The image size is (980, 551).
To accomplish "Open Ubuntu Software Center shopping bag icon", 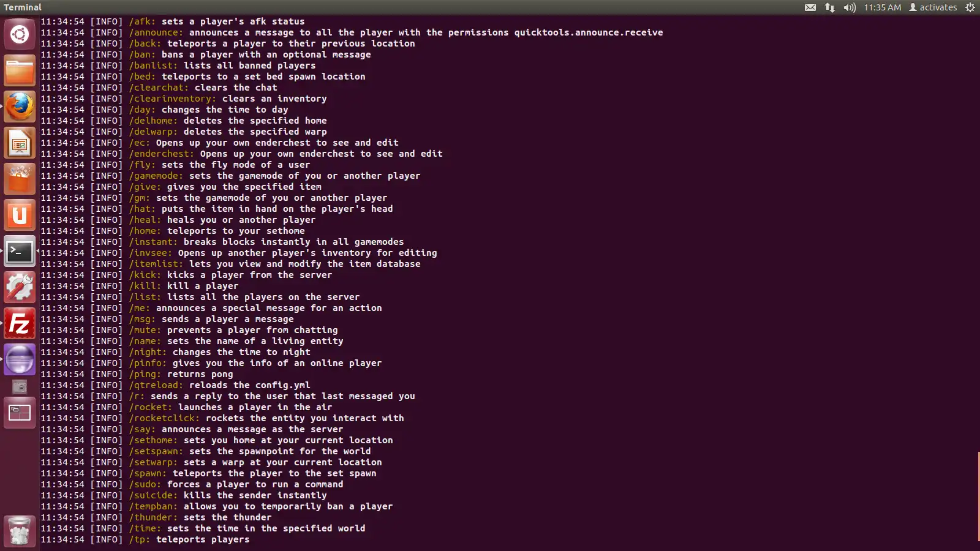I will coord(20,179).
